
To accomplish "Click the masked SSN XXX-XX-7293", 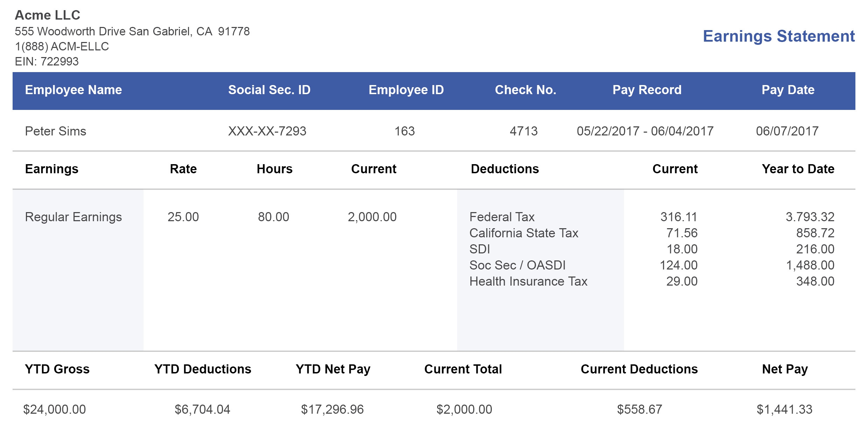I will [267, 131].
